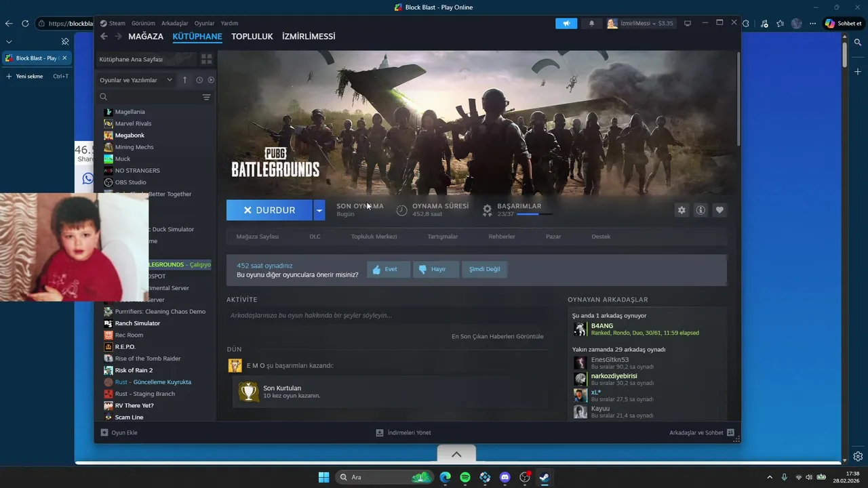The height and width of the screenshot is (488, 868).
Task: Open Edge favorites star icon
Action: pos(781,23)
